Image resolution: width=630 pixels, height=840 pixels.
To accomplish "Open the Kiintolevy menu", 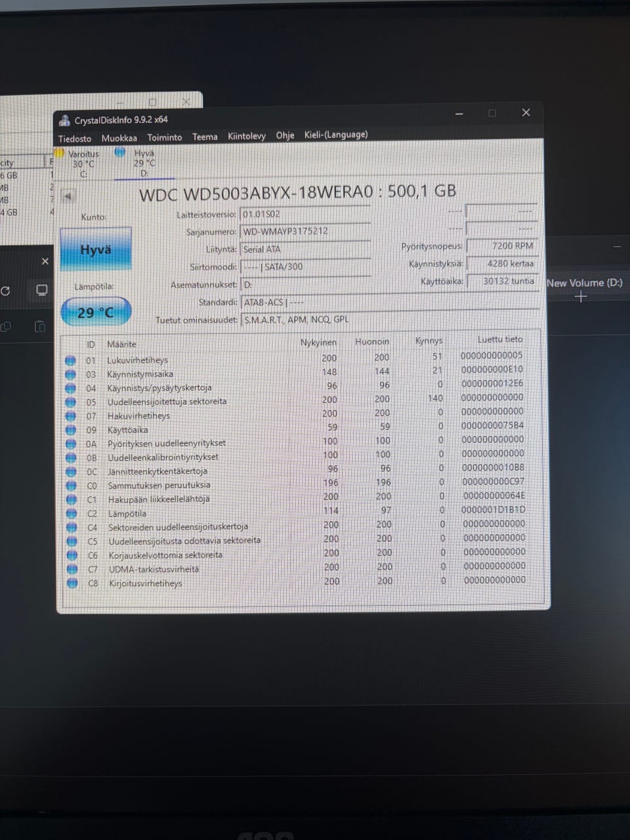I will [x=247, y=136].
